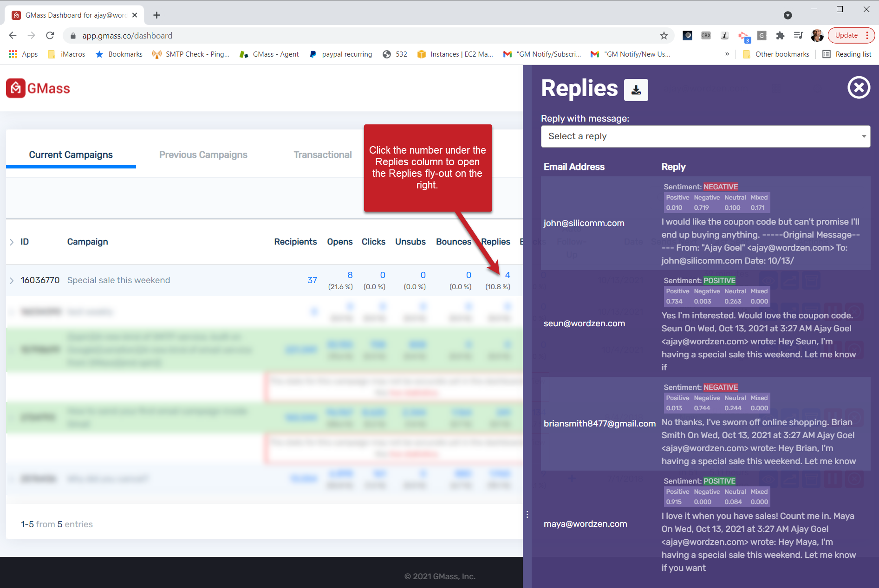Show hidden bookmarks with the overflow chevron

(727, 54)
